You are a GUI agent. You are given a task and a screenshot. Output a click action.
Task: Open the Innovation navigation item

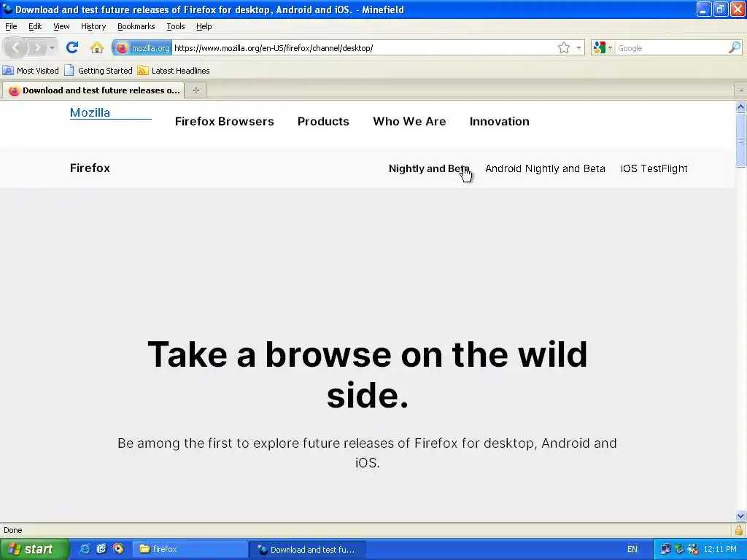[x=499, y=122]
